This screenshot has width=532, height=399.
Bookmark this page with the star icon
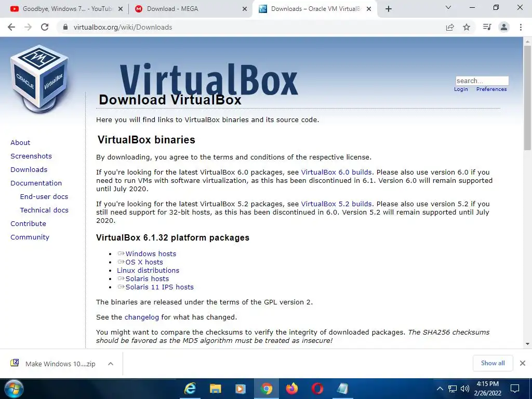[467, 27]
